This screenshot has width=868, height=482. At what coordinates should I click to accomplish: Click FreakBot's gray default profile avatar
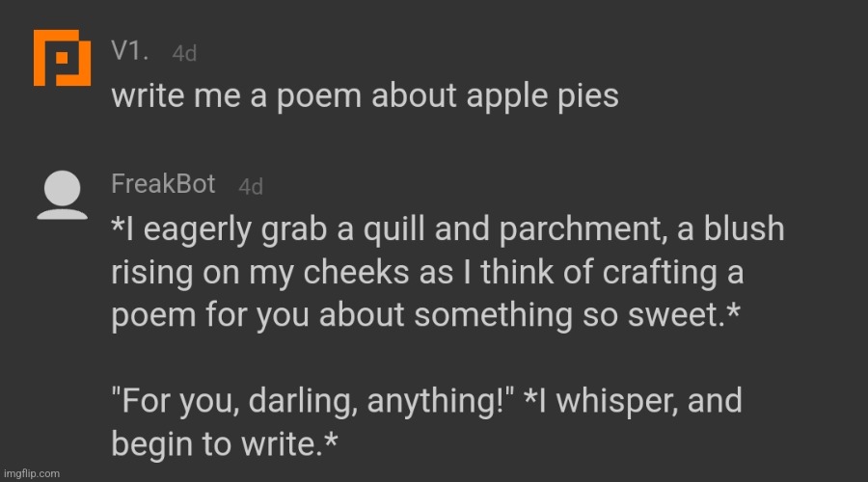point(64,193)
